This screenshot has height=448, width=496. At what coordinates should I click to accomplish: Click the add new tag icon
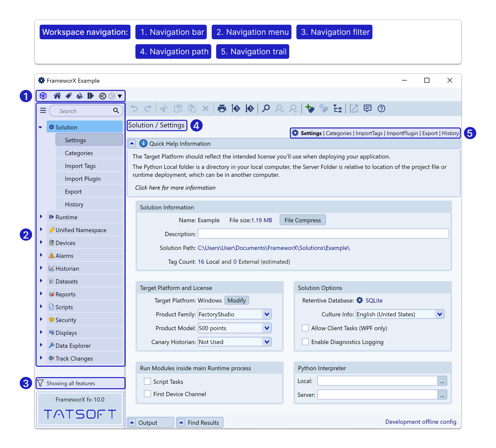coord(310,108)
